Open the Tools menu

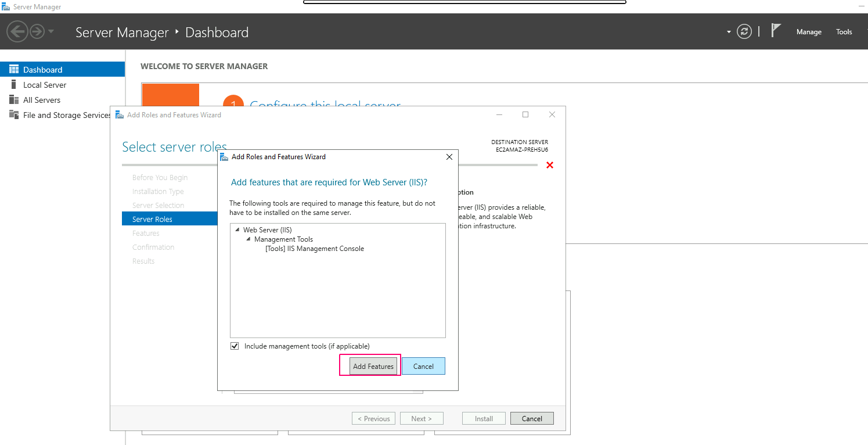844,32
